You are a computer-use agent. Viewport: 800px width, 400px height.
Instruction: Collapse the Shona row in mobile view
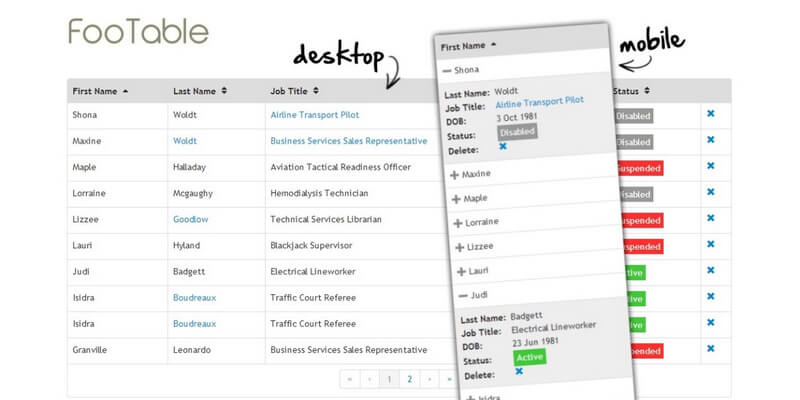tap(447, 70)
